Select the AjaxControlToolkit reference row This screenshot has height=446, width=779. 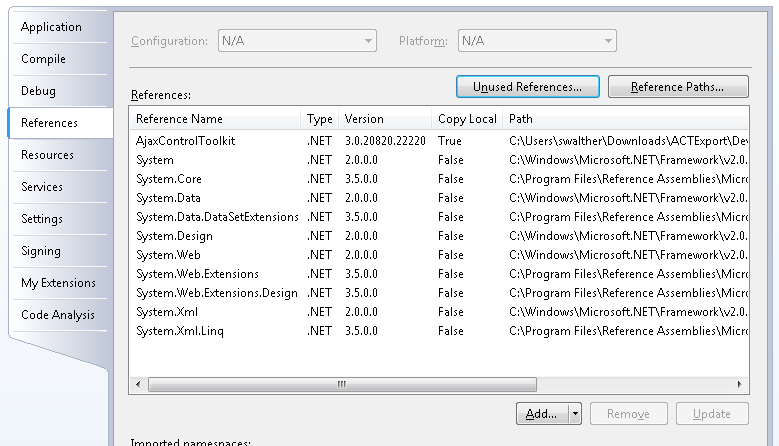(186, 141)
